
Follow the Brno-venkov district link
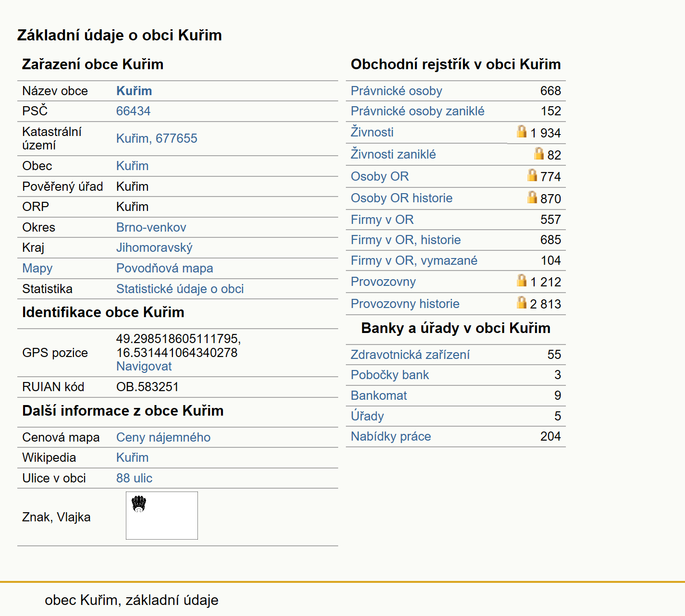[x=151, y=227]
